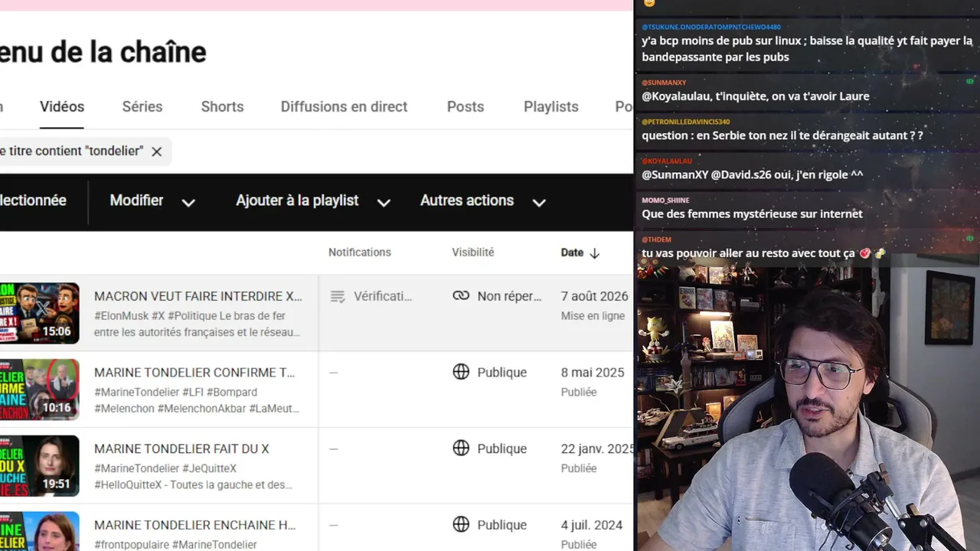Go to the Shorts tab
Screen dimensions: 980x551
tap(222, 106)
